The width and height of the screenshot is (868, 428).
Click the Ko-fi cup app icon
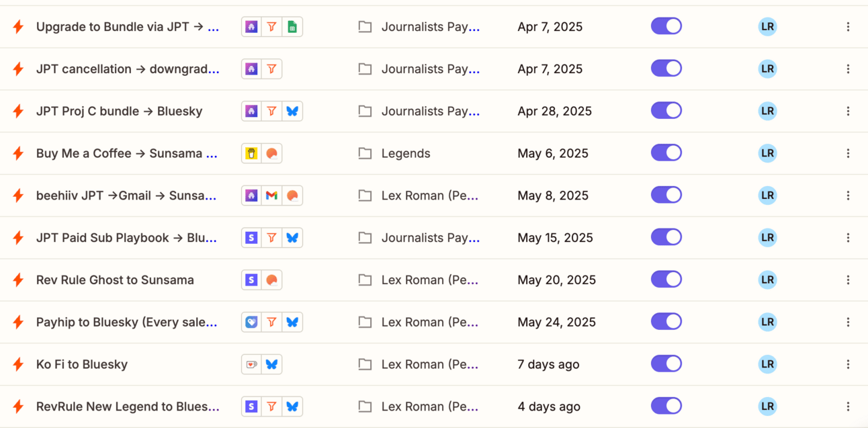click(x=251, y=365)
